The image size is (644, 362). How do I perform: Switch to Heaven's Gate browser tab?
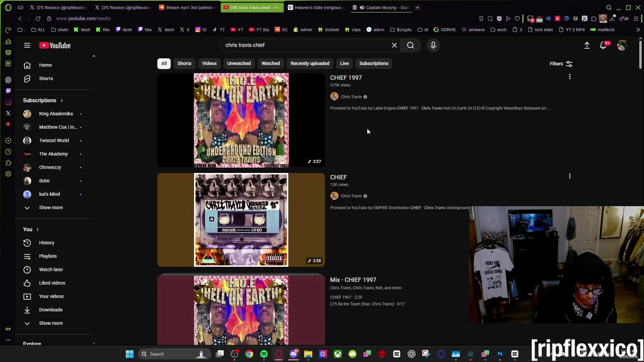tap(317, 8)
